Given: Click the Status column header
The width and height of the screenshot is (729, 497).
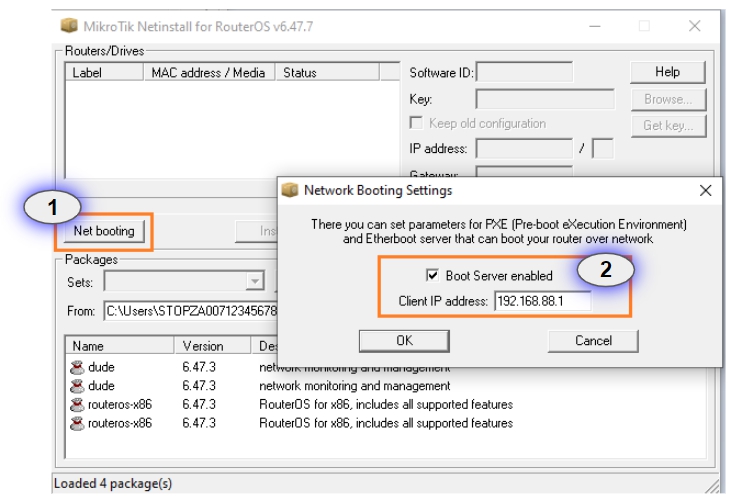Looking at the screenshot, I should [327, 73].
